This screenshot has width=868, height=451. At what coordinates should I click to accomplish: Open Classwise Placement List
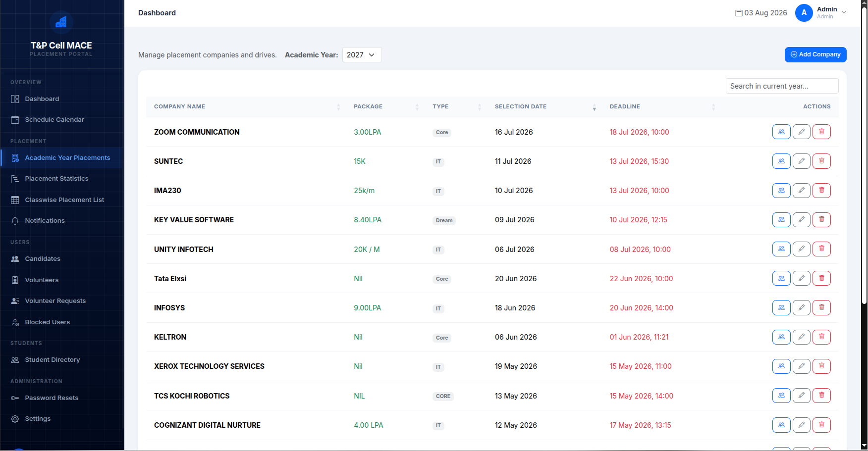61,200
